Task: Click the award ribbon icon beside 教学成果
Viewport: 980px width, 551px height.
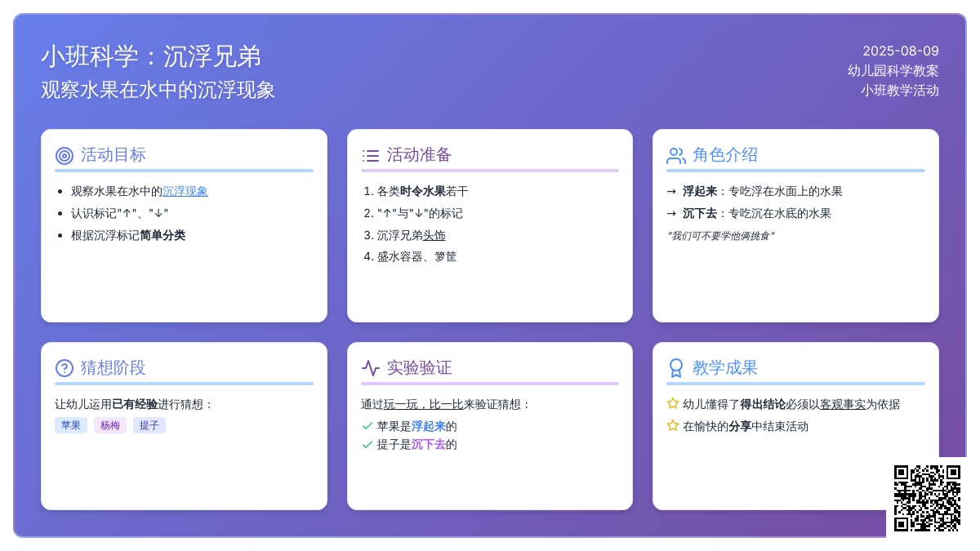Action: click(x=676, y=368)
